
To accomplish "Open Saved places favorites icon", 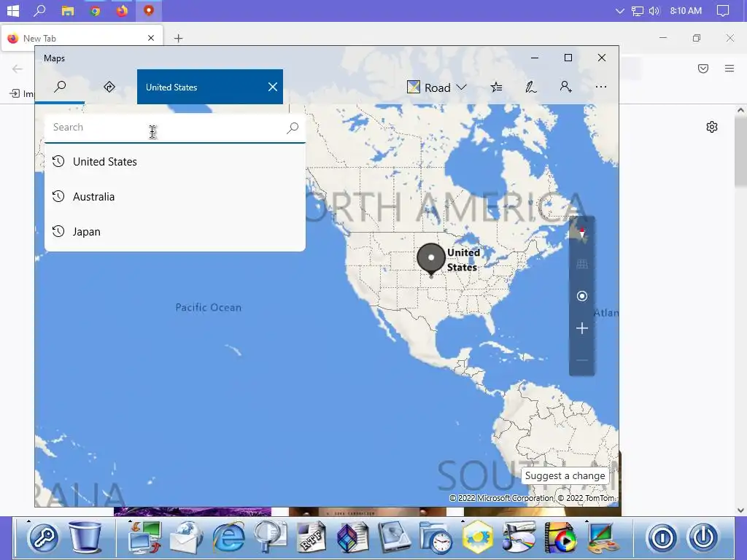I will pyautogui.click(x=496, y=87).
